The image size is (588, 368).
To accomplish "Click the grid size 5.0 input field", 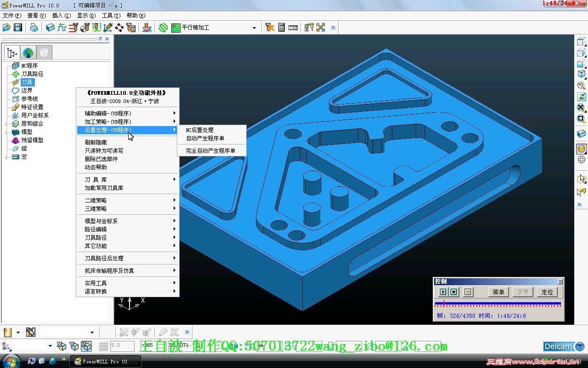I will click(x=122, y=346).
